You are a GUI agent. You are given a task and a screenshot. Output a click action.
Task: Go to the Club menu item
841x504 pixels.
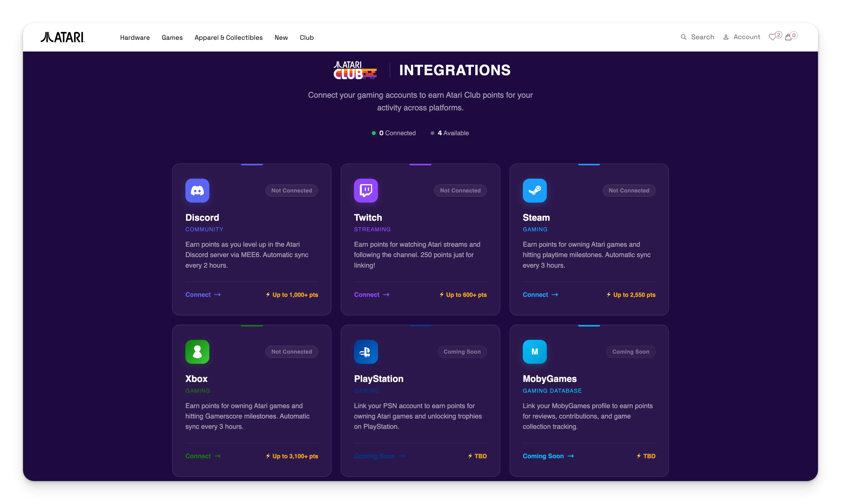306,38
